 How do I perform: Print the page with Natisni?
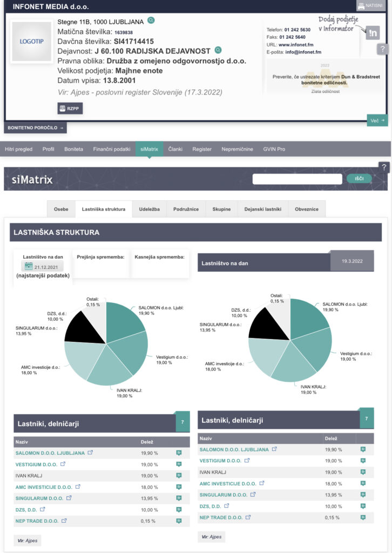click(x=370, y=5)
